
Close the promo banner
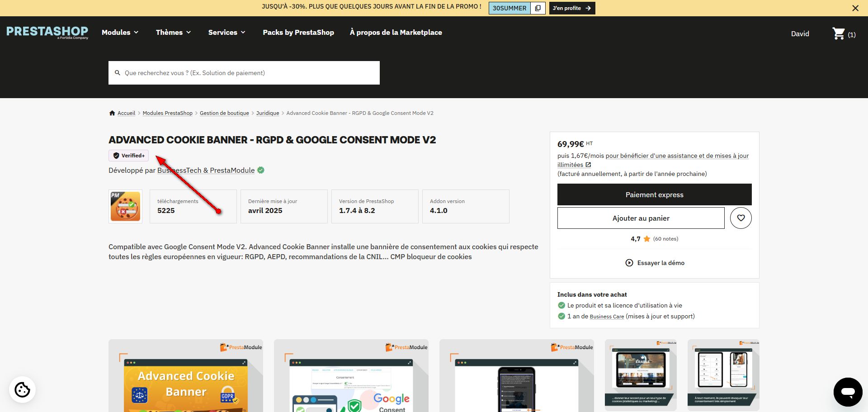pos(855,8)
